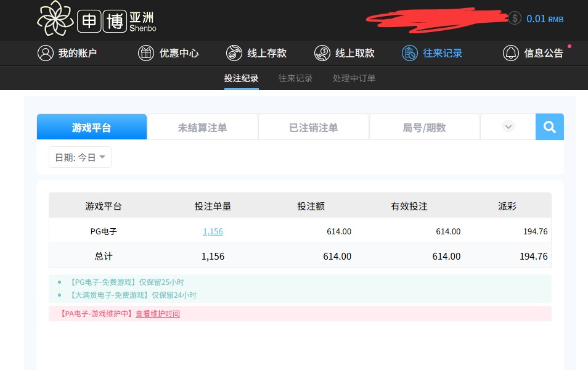Click the Shenbo flower logo

[55, 18]
